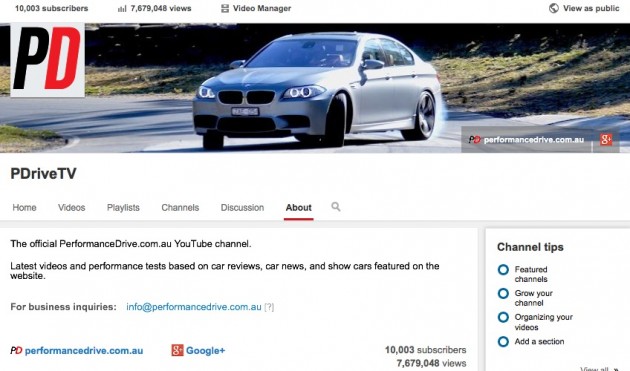Click the PD channel avatar logo

47,60
